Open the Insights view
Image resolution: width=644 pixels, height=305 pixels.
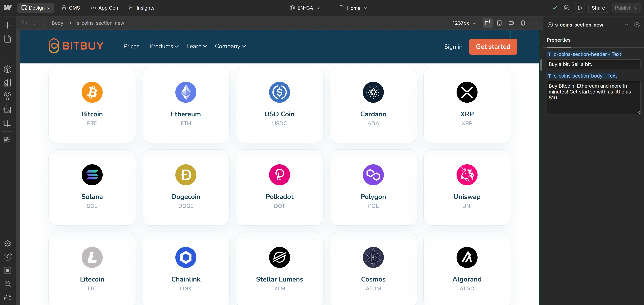pyautogui.click(x=141, y=8)
